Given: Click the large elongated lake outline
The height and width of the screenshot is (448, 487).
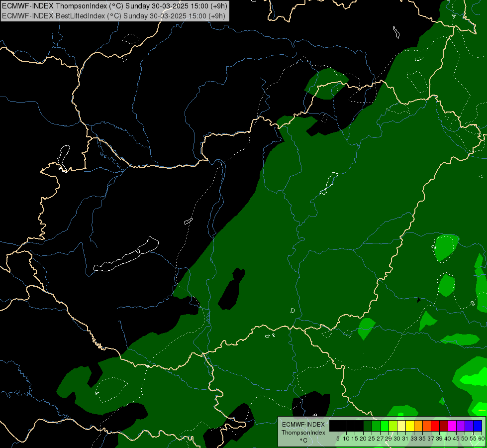Looking at the screenshot, I should [x=126, y=255].
